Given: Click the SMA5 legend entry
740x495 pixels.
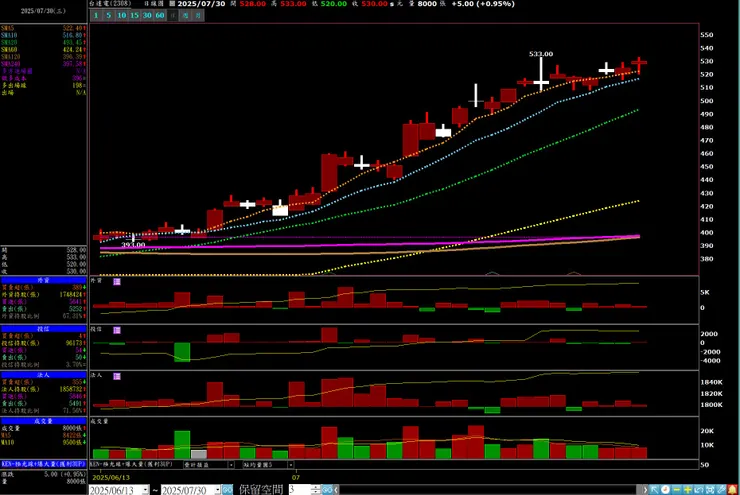Looking at the screenshot, I should 43,28.
